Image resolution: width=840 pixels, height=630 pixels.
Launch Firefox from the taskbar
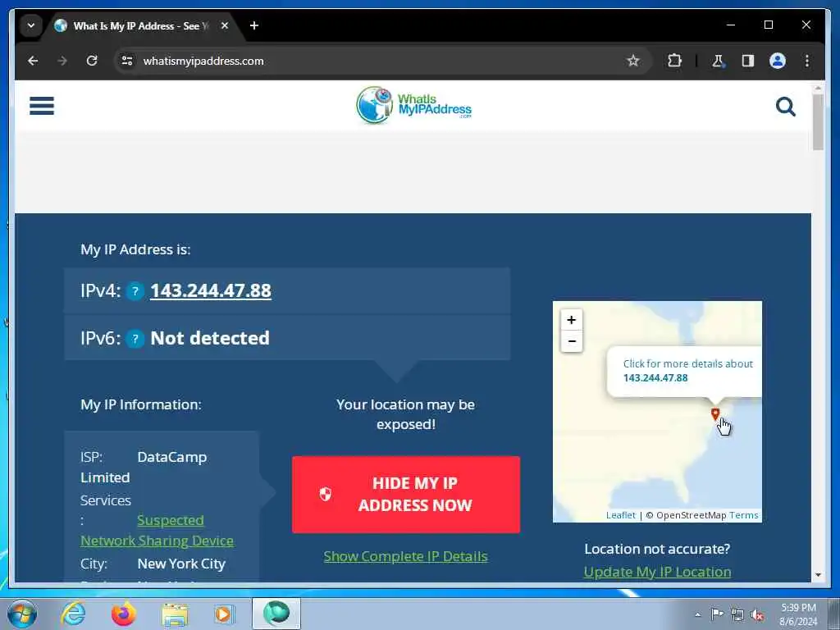123,614
